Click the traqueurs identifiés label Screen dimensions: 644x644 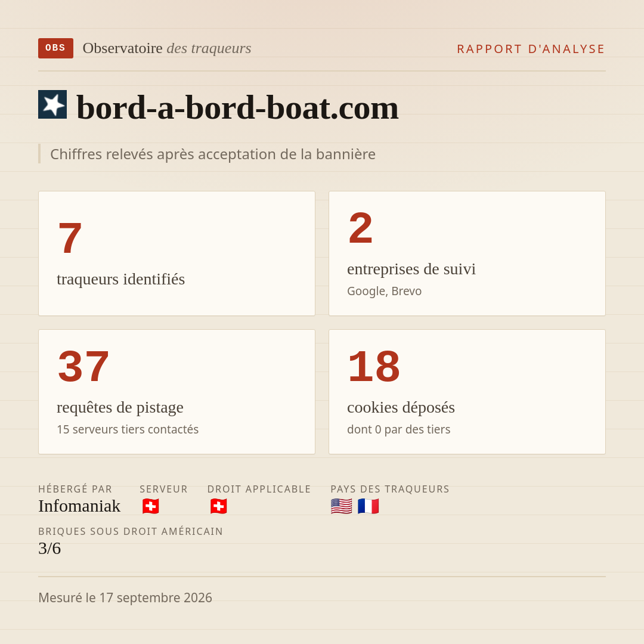pos(120,279)
